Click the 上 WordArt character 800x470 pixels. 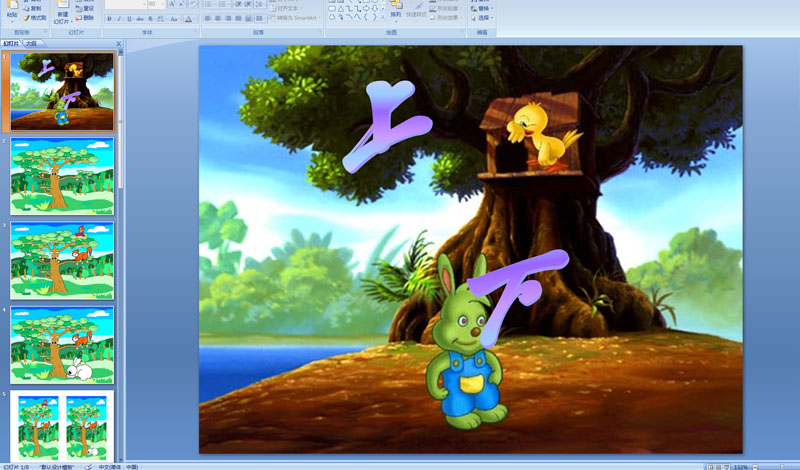tap(387, 125)
